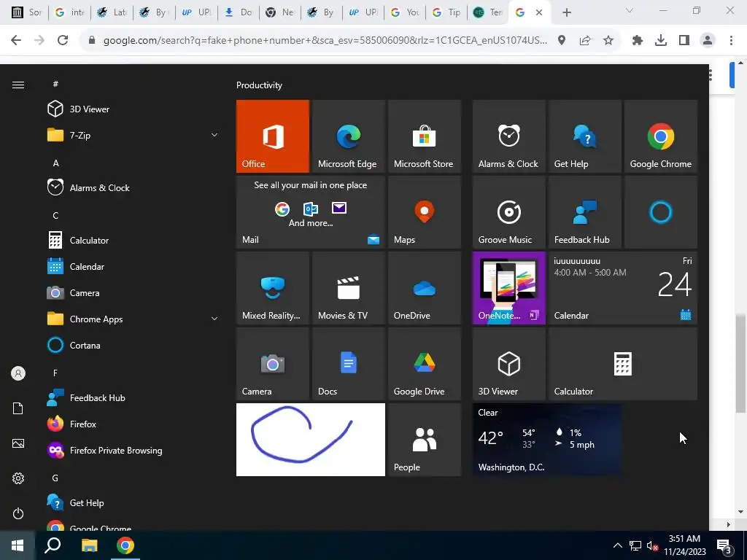
Task: Open taskbar Search magnifier
Action: tap(53, 545)
